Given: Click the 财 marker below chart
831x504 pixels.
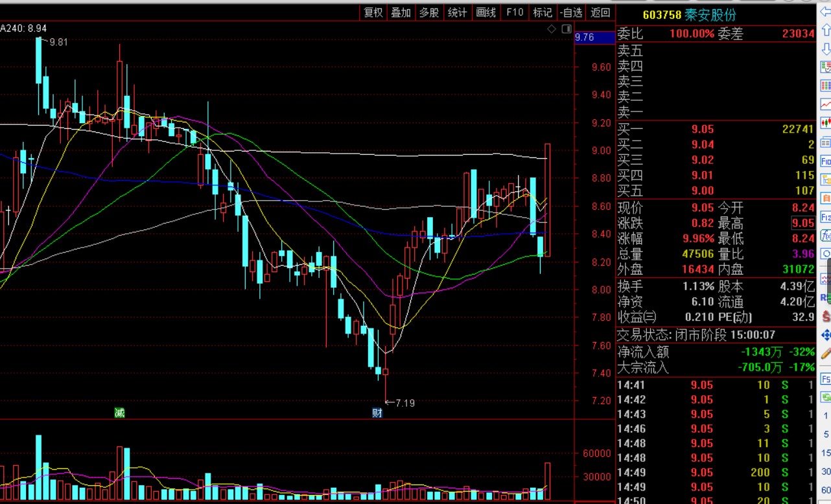Looking at the screenshot, I should pos(377,413).
